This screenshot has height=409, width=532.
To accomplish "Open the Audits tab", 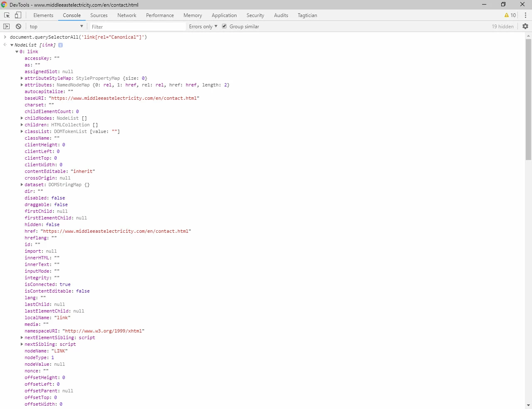I will click(x=281, y=15).
